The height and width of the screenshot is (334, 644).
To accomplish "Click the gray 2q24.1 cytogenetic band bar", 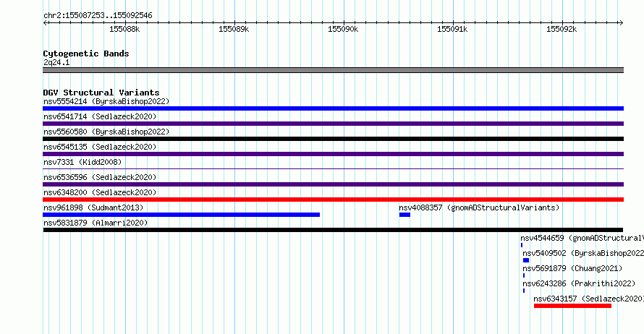I will click(x=333, y=70).
